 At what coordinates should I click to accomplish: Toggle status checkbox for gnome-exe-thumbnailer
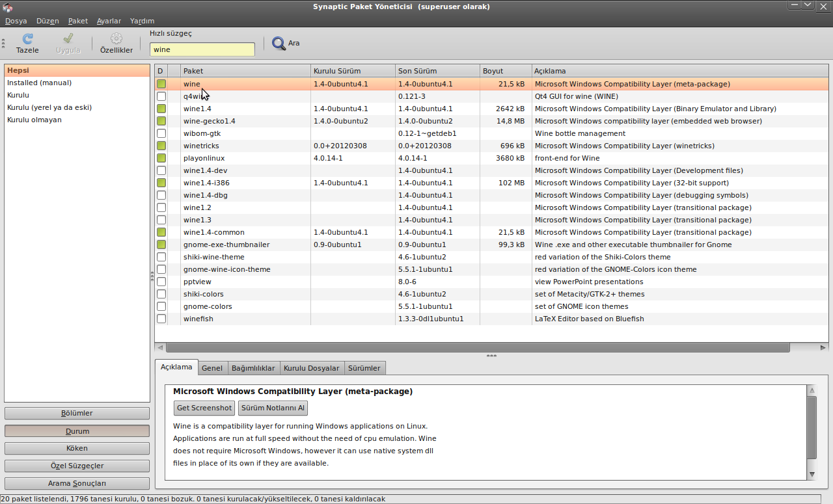[161, 245]
